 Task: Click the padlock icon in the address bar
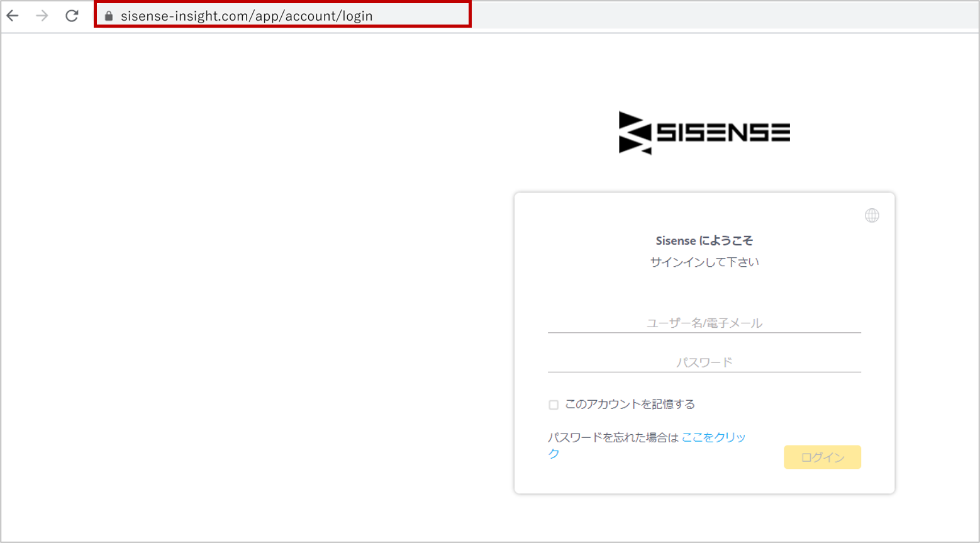pyautogui.click(x=109, y=16)
